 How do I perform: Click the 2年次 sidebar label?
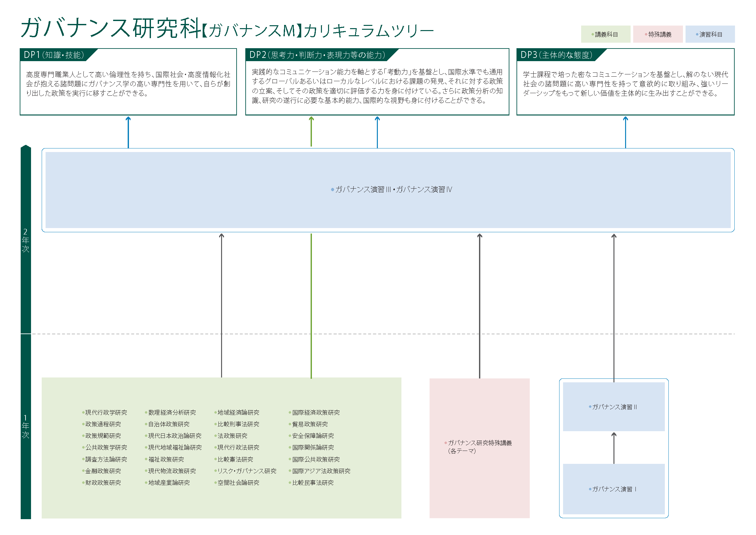(26, 240)
